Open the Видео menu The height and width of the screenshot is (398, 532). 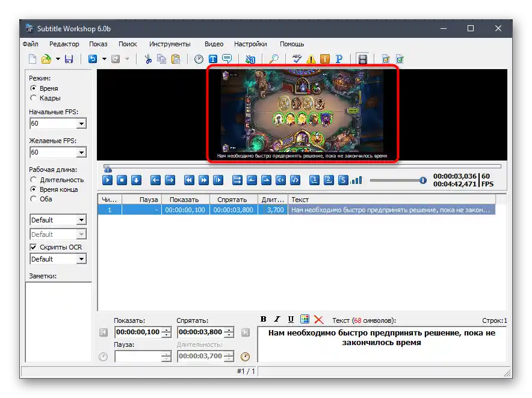[x=214, y=44]
